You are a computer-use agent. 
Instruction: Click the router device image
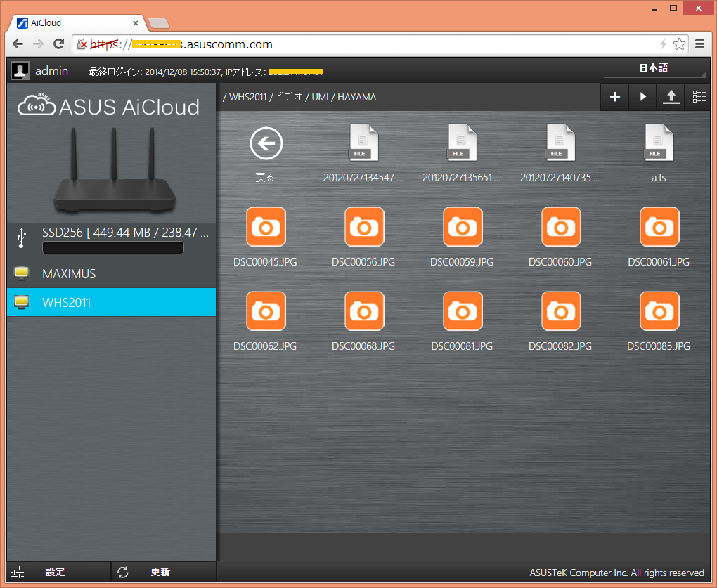115,170
